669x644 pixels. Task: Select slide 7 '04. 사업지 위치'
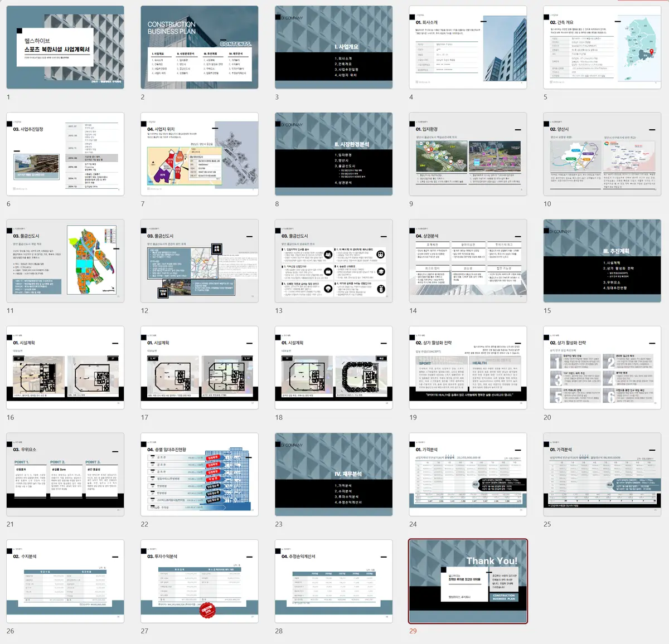tap(199, 154)
